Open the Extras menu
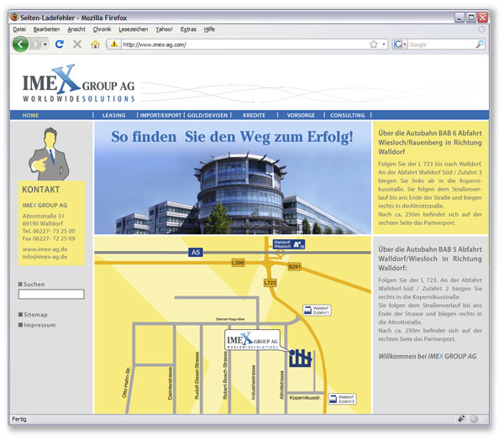Screen dimensions: 504x445 click(188, 29)
